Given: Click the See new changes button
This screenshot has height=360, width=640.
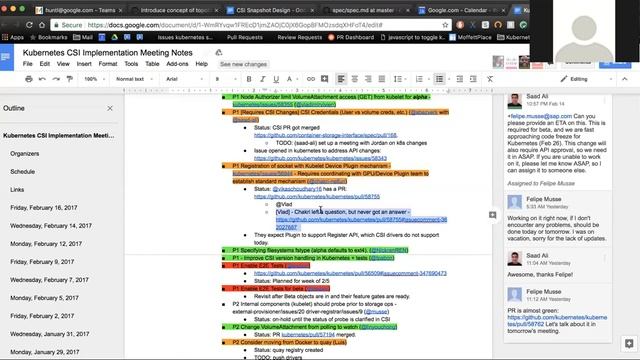Looking at the screenshot, I should point(243,64).
